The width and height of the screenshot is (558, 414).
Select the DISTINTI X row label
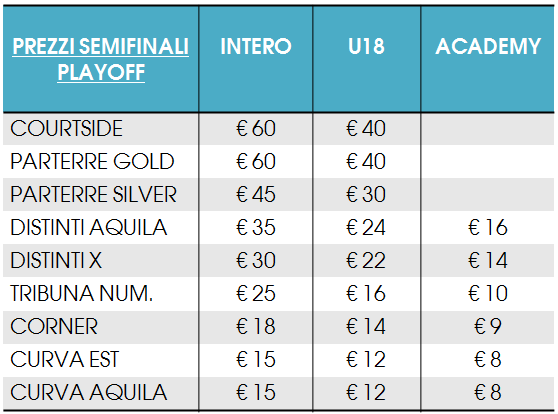(x=56, y=261)
